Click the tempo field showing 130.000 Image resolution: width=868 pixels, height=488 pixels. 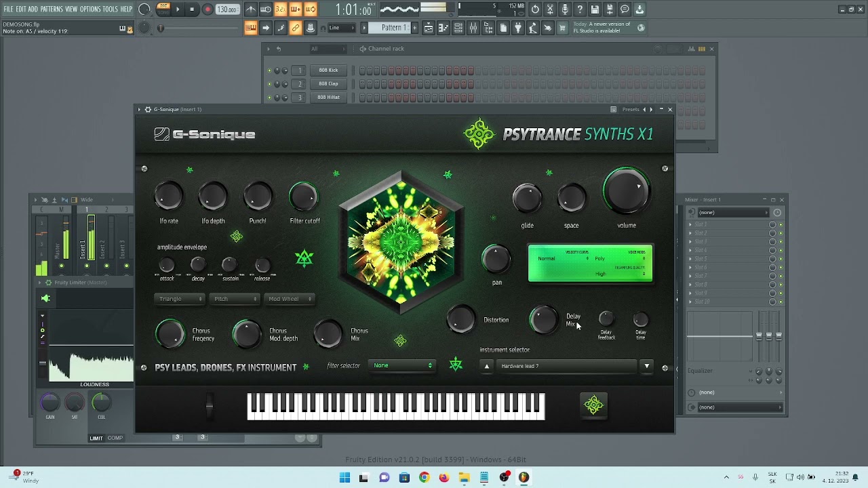coord(227,9)
